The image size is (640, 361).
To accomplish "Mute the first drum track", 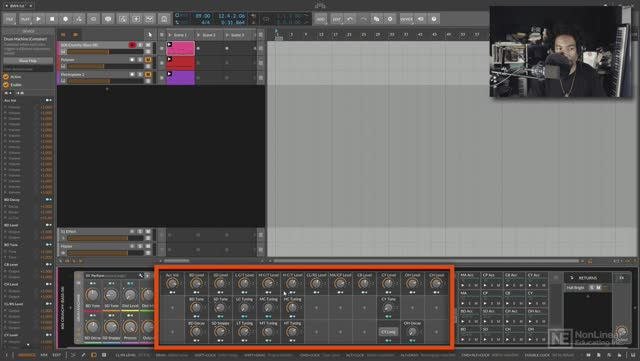I will tap(148, 45).
